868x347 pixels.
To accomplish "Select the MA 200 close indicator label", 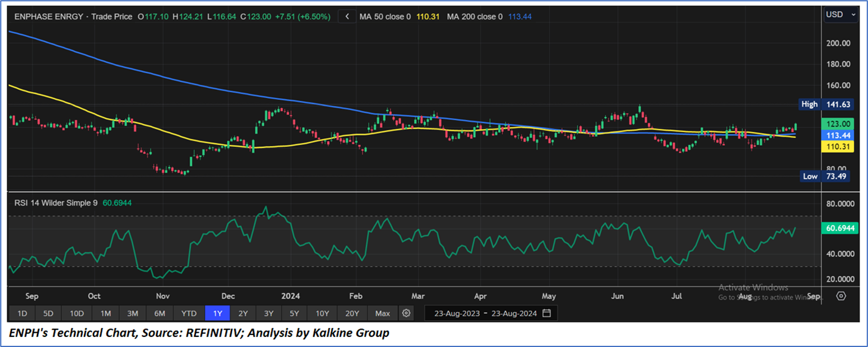I will [x=474, y=17].
